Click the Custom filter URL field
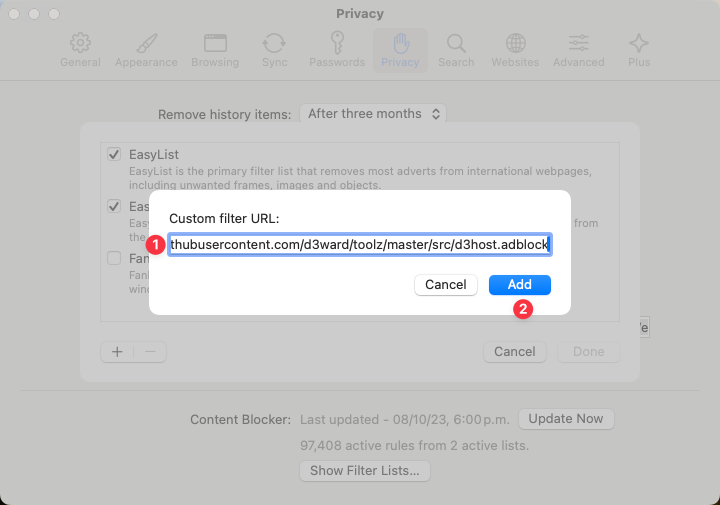This screenshot has height=505, width=720. pos(360,244)
